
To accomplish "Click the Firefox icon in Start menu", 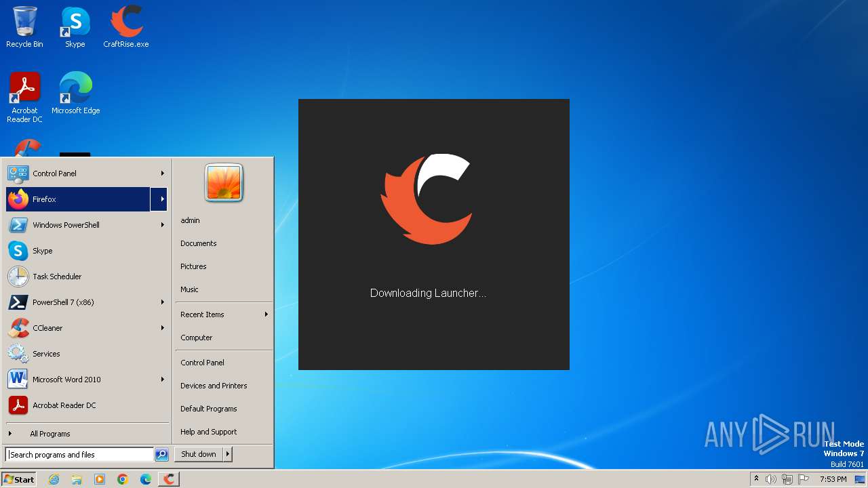I will click(x=18, y=199).
